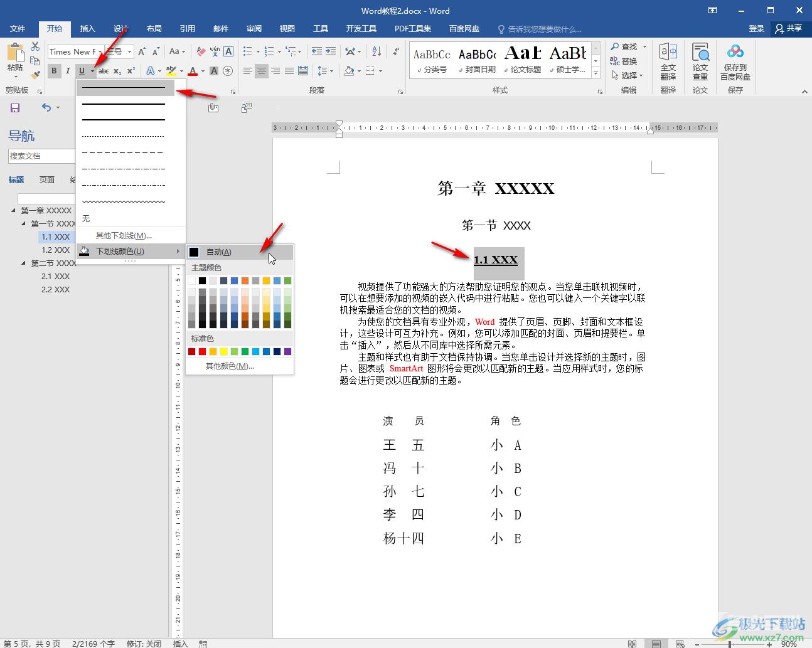812x648 pixels.
Task: Click the Clear Formatting eraser icon
Action: click(x=201, y=51)
